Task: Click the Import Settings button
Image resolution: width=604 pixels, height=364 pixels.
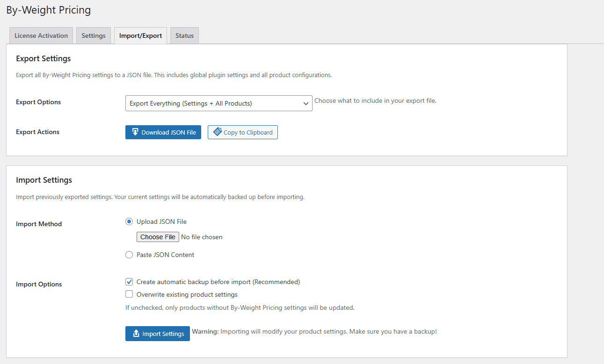Action: click(158, 333)
